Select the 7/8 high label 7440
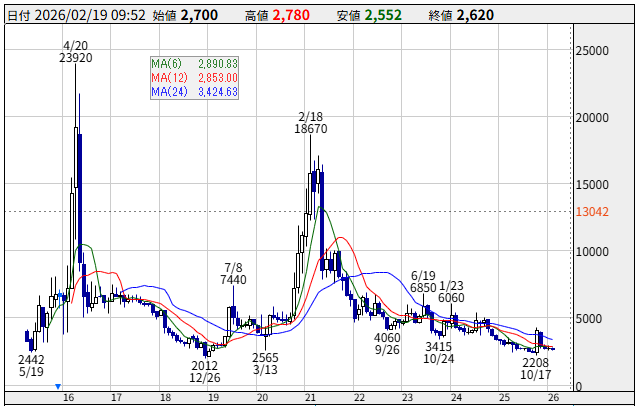640x406 pixels. (x=233, y=281)
